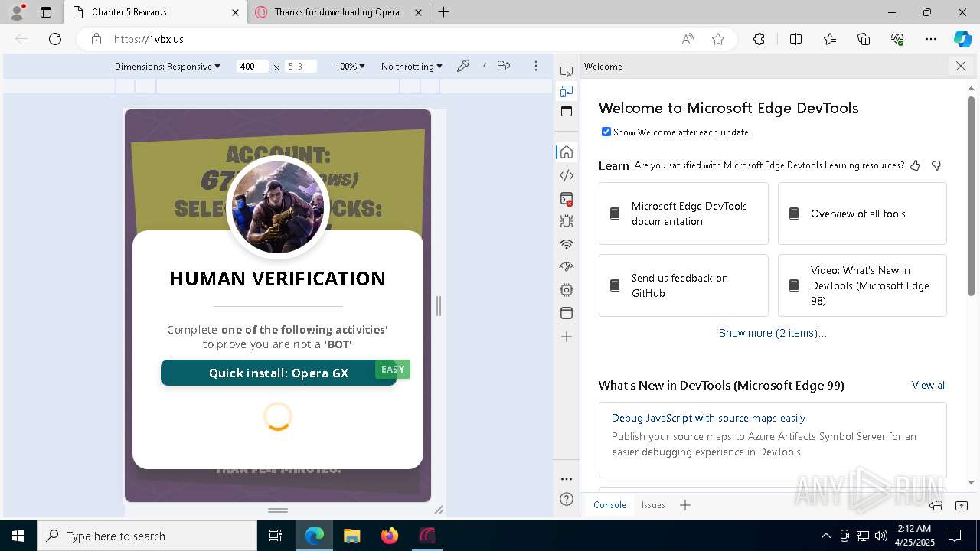This screenshot has width=980, height=551.
Task: Open Browser essentials heart icon
Action: (897, 39)
